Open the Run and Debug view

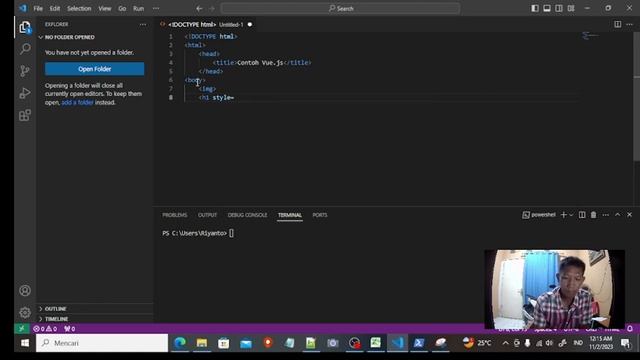[x=25, y=93]
